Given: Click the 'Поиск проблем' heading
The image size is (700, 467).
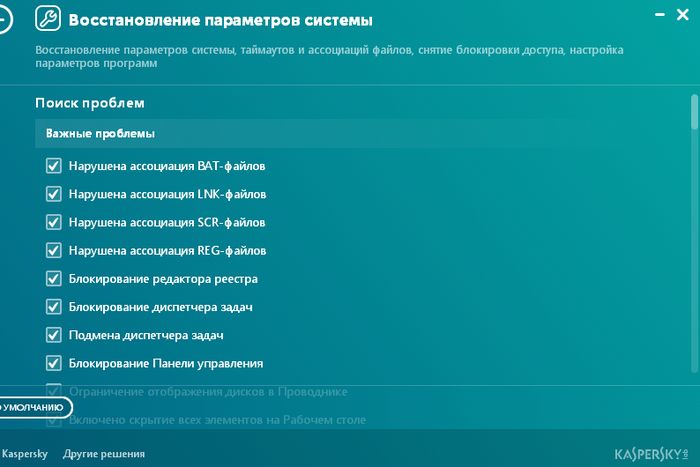Looking at the screenshot, I should click(90, 103).
